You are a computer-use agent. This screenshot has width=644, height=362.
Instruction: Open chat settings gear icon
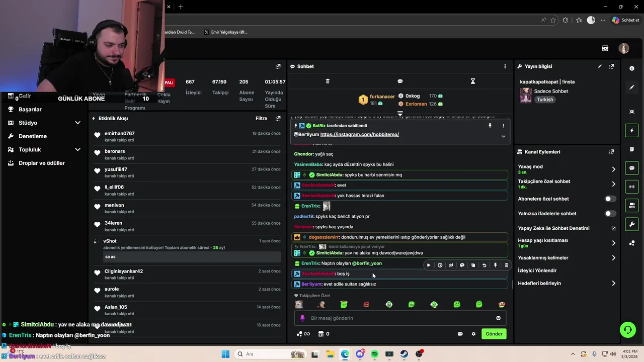[x=473, y=334]
